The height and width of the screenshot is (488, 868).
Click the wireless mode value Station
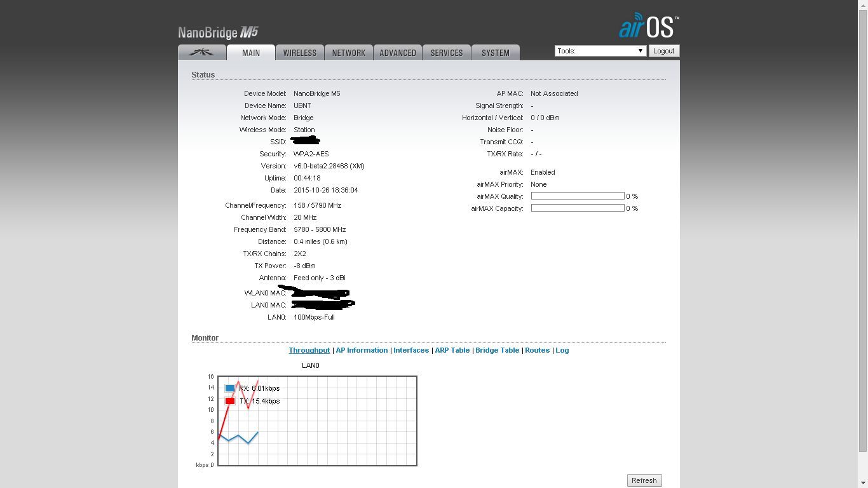point(304,130)
